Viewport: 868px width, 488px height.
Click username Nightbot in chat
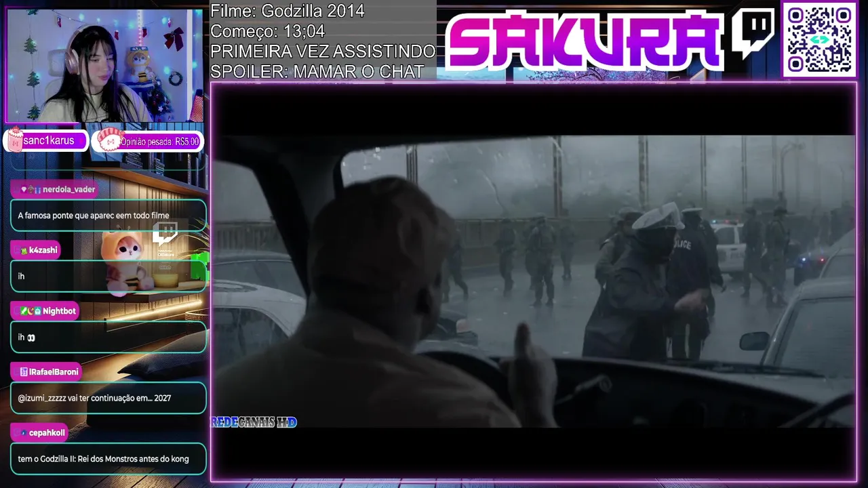click(59, 311)
